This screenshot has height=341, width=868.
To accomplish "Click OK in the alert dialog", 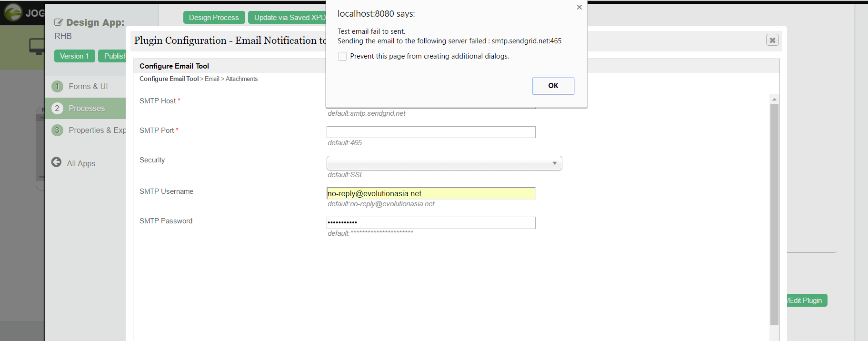I will click(553, 86).
